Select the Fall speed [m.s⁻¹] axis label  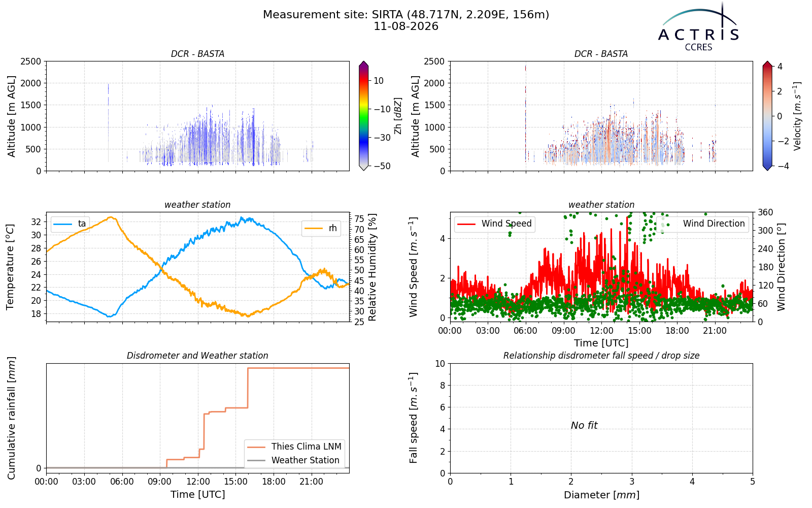tap(414, 418)
